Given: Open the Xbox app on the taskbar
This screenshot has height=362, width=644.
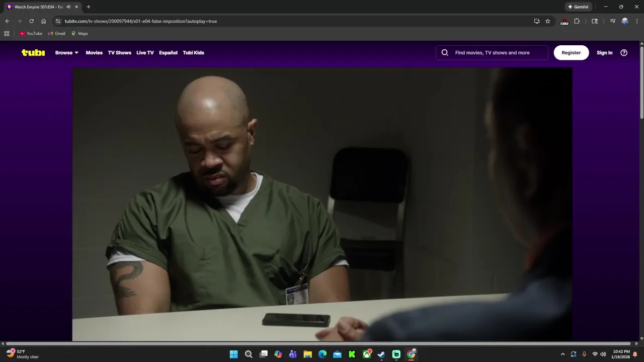Looking at the screenshot, I should click(367, 354).
